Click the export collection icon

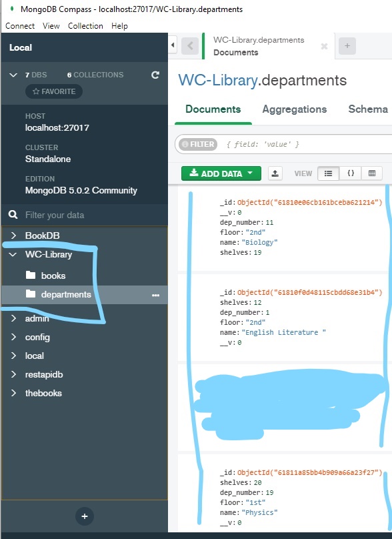click(275, 173)
